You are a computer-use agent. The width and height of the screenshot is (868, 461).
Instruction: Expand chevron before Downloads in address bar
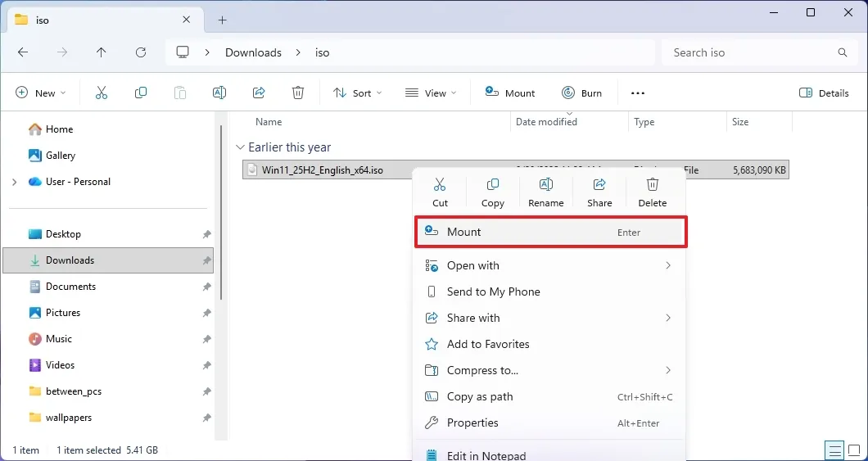[x=207, y=52]
